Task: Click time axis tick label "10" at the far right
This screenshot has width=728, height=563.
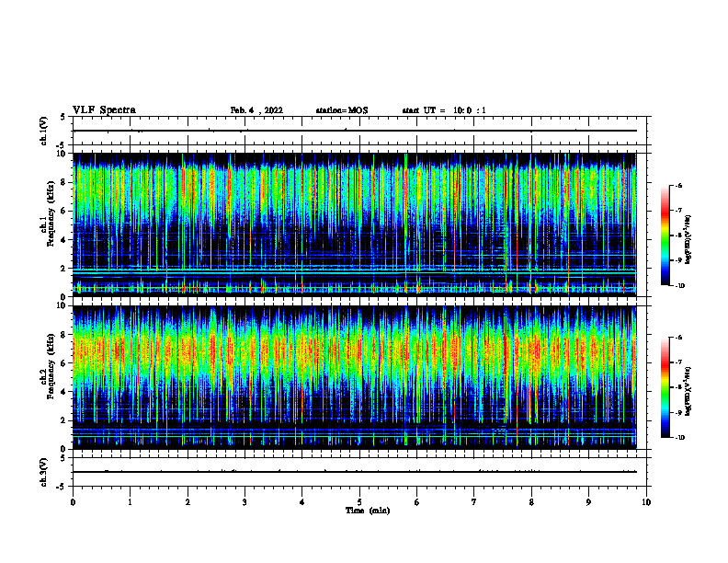Action: click(646, 502)
